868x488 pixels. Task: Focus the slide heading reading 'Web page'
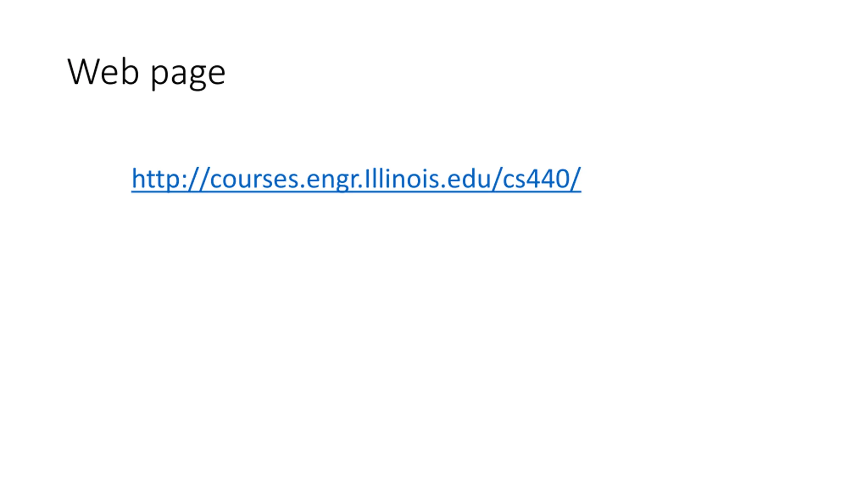point(146,73)
